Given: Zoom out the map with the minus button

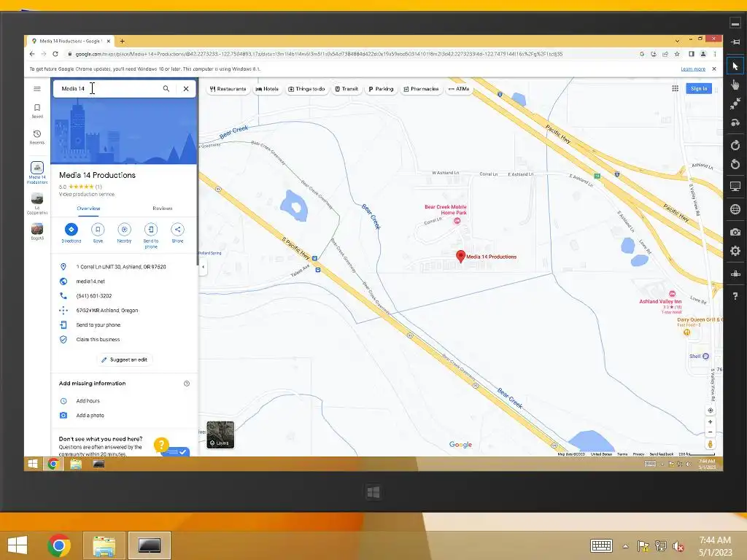Looking at the screenshot, I should click(x=711, y=432).
